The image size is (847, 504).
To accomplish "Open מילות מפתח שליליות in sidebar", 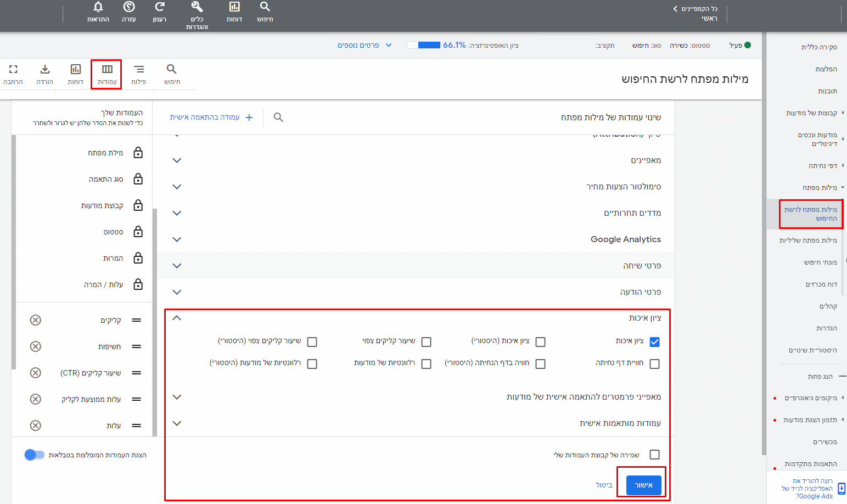I will (x=808, y=240).
